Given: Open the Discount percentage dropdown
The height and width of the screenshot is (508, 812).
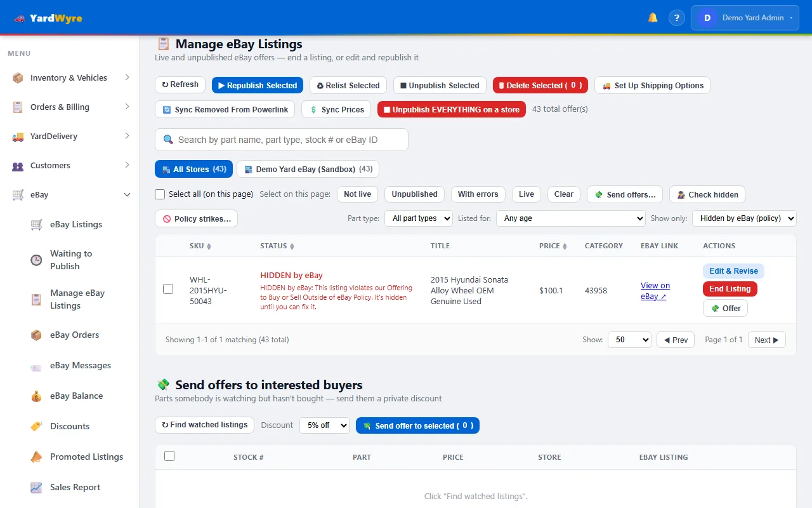Looking at the screenshot, I should (324, 425).
